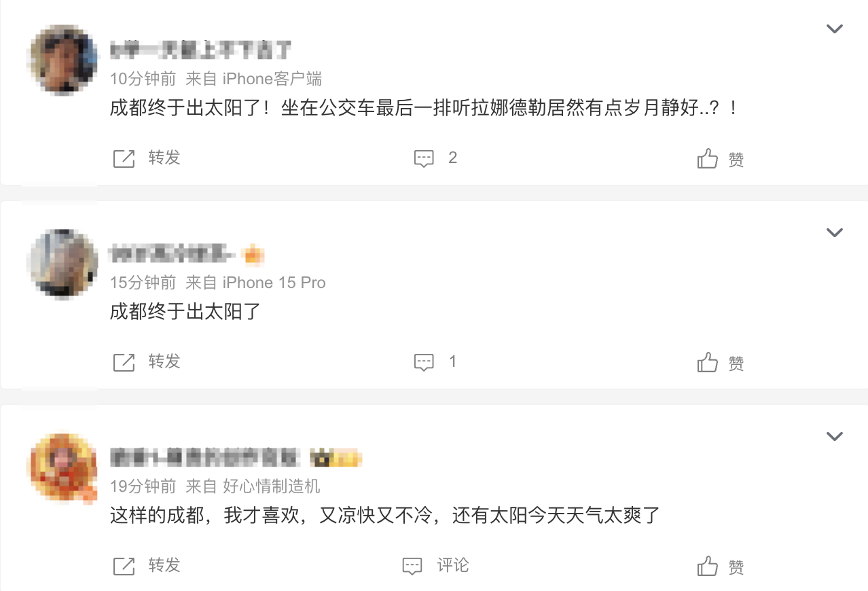Click the 评论 comment icon on third post
This screenshot has width=868, height=591.
coord(413,566)
